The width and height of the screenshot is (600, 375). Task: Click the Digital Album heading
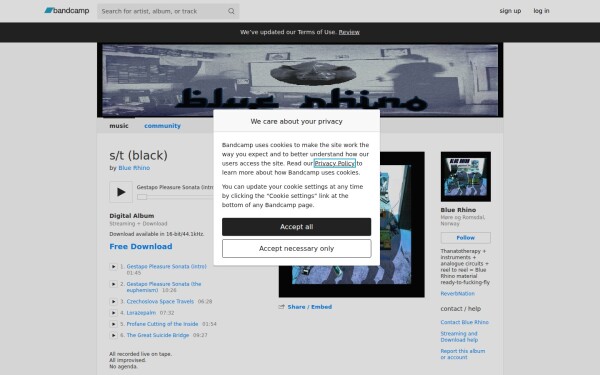coord(132,216)
